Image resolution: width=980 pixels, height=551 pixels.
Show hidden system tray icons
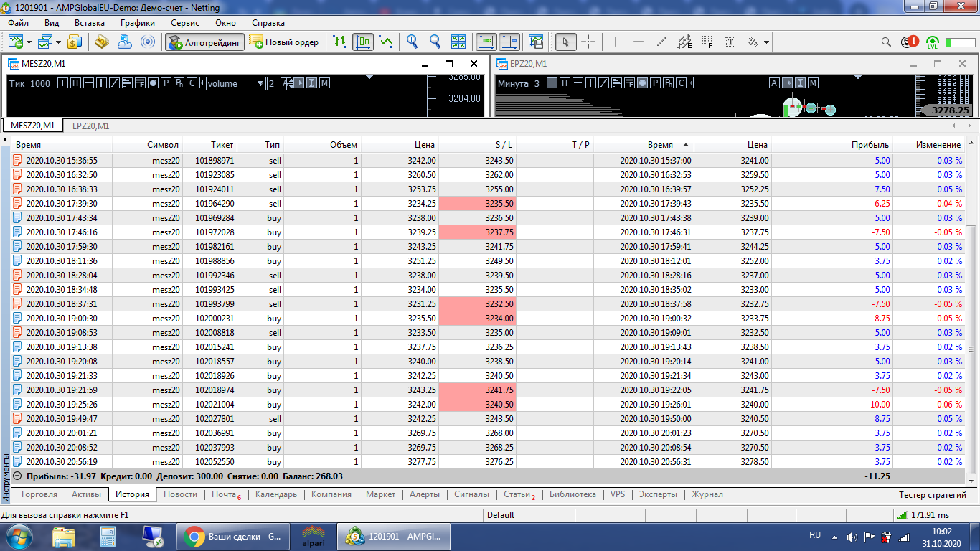coord(834,536)
